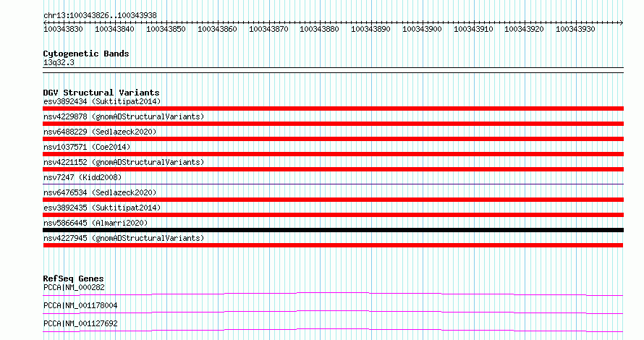Image resolution: width=644 pixels, height=340 pixels.
Task: Open variant label nsv5866445 (Almarri2020)
Action: (96, 223)
